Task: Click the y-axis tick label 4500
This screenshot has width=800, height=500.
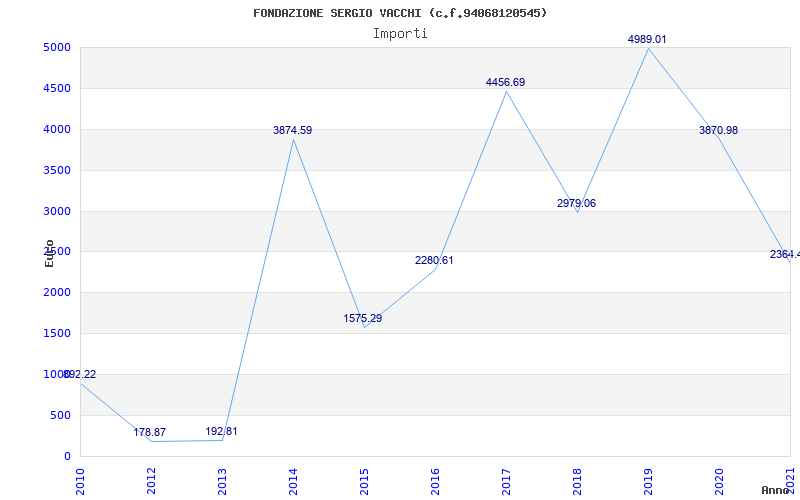Action: tap(59, 88)
